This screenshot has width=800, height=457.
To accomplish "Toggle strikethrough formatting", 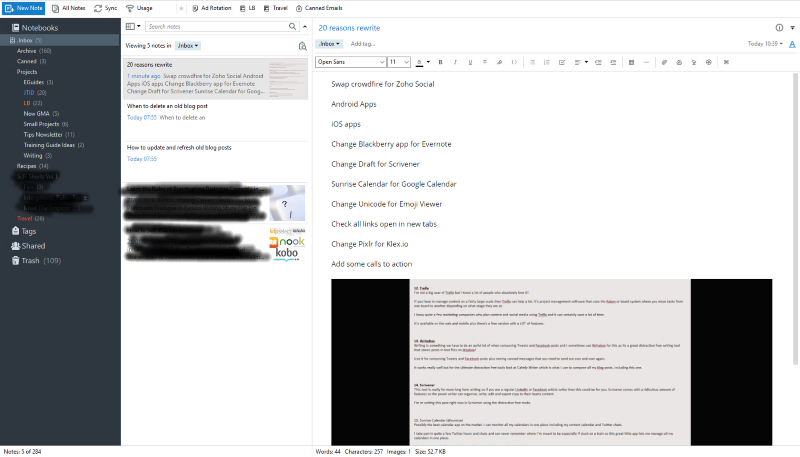I will (485, 62).
